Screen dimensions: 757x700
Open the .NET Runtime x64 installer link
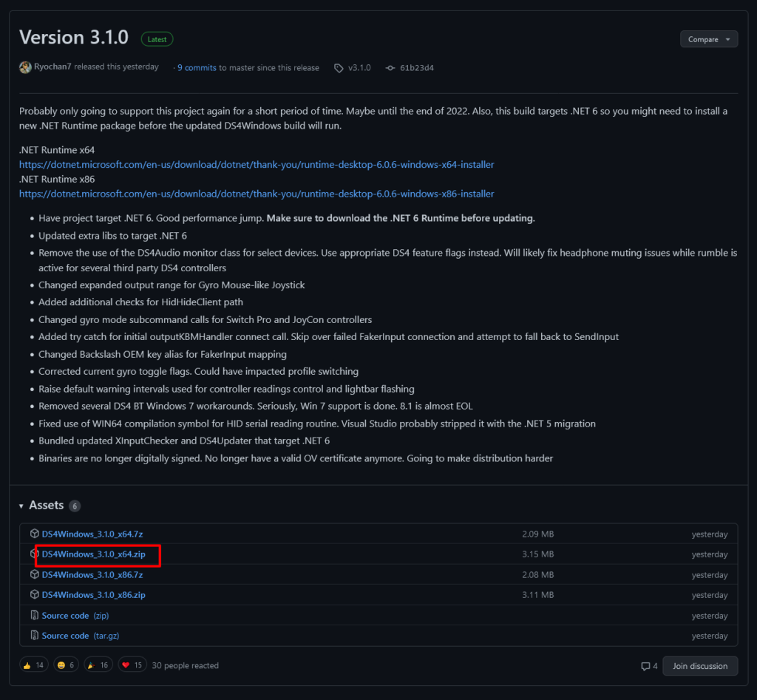pos(257,165)
